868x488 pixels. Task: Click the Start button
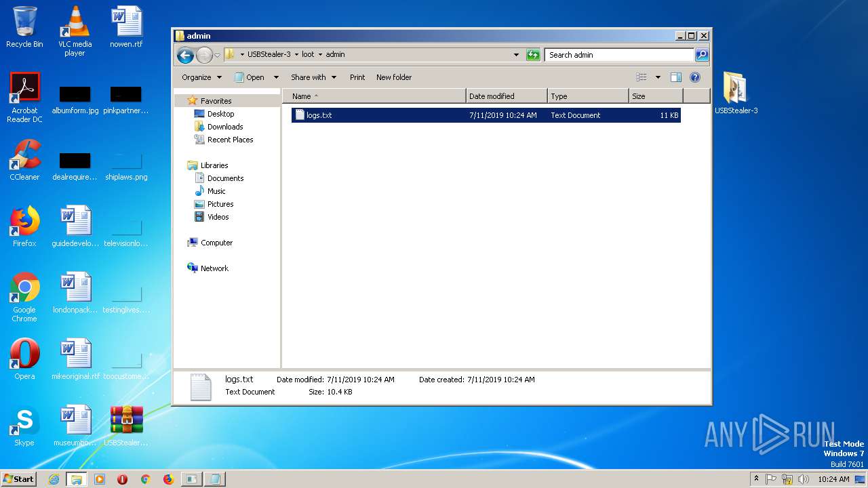19,479
